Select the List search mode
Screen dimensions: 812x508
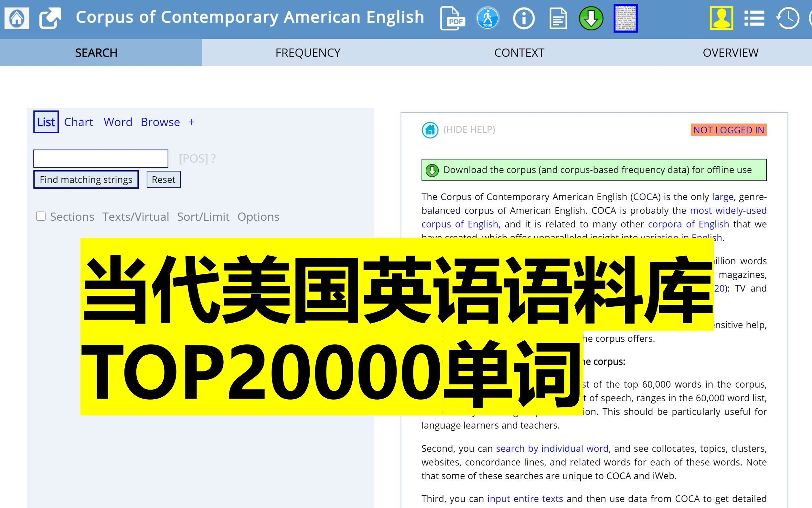point(46,122)
